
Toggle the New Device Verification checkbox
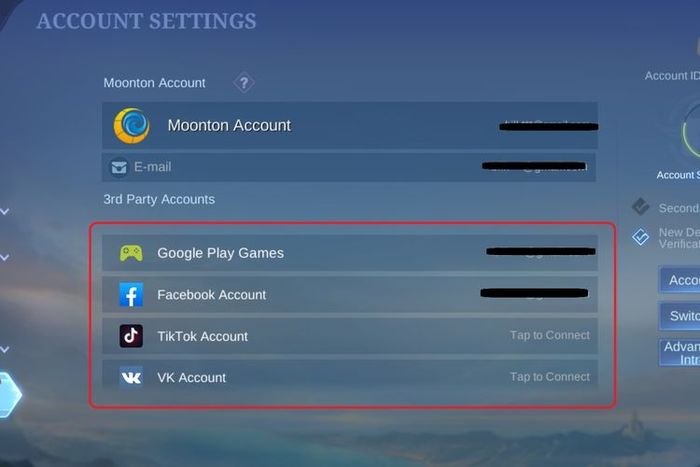pyautogui.click(x=641, y=237)
